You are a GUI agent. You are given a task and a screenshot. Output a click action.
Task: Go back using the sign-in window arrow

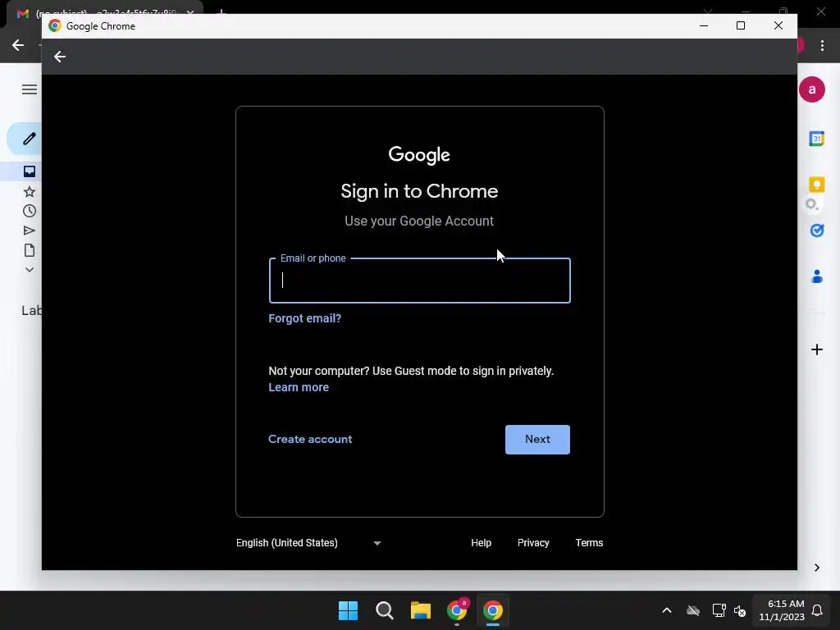point(59,57)
